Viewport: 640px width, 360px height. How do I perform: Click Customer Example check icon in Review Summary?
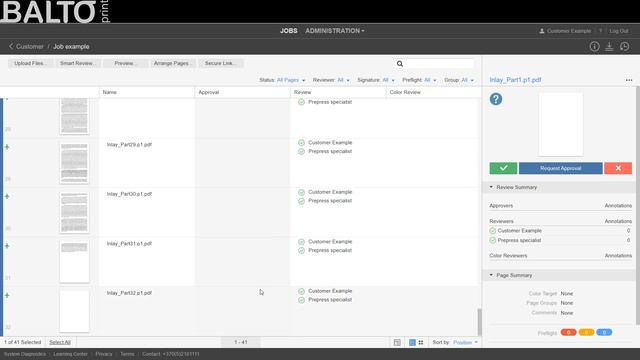pyautogui.click(x=493, y=231)
